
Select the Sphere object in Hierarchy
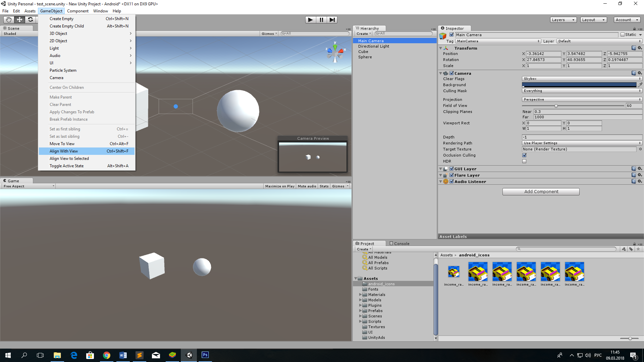[365, 57]
